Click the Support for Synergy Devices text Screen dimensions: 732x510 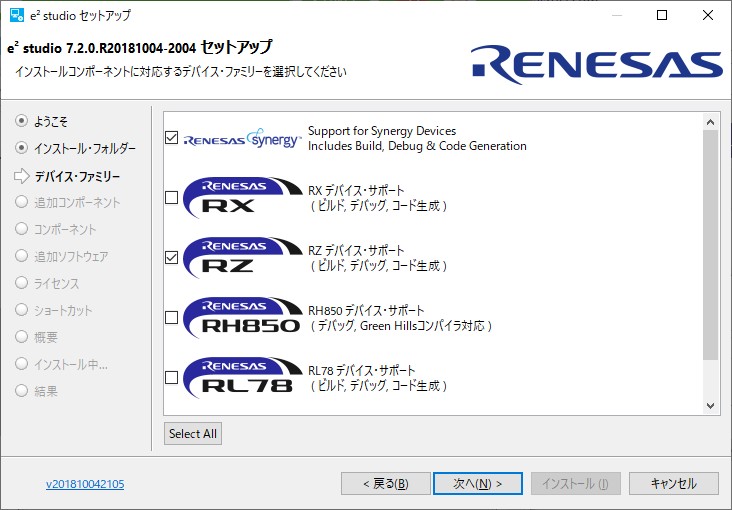coord(382,131)
